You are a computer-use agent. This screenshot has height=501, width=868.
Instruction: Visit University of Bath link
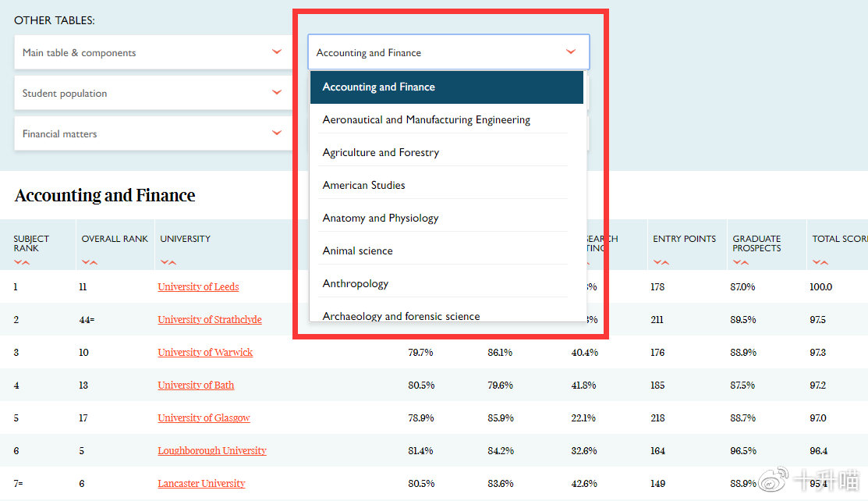click(196, 385)
